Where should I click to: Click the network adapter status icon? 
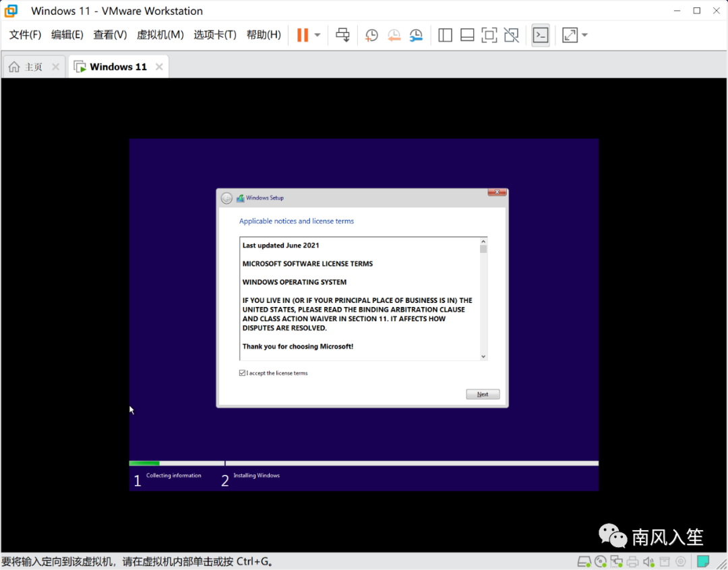[x=617, y=562]
